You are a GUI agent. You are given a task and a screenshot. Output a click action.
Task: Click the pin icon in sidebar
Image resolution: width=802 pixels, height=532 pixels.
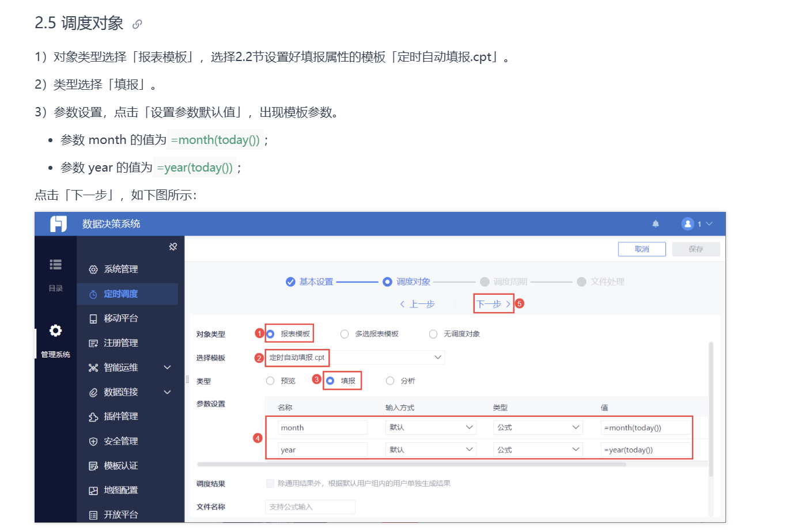(x=173, y=247)
